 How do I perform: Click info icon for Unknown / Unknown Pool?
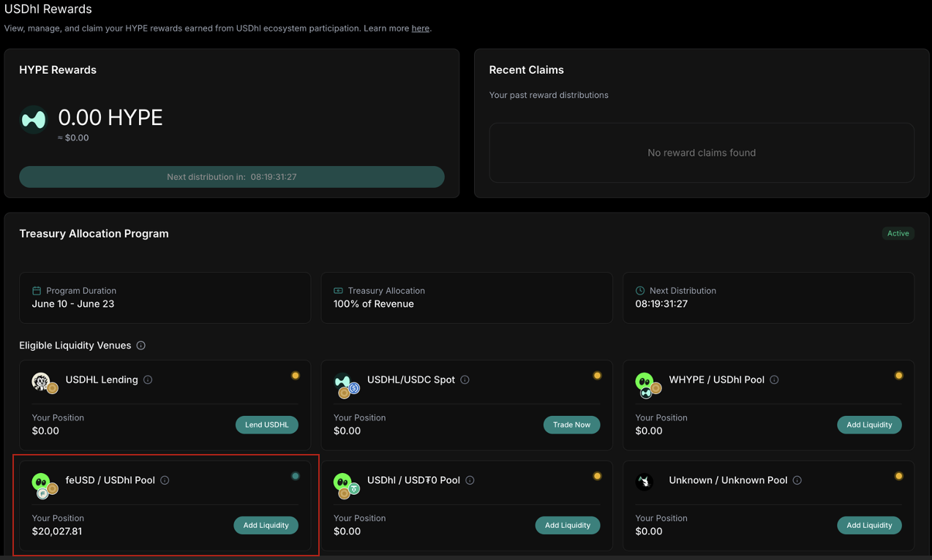[x=797, y=480]
